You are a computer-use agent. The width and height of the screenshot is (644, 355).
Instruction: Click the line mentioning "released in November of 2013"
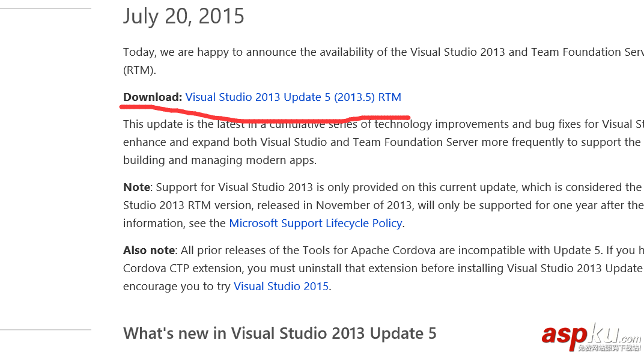pos(360,205)
